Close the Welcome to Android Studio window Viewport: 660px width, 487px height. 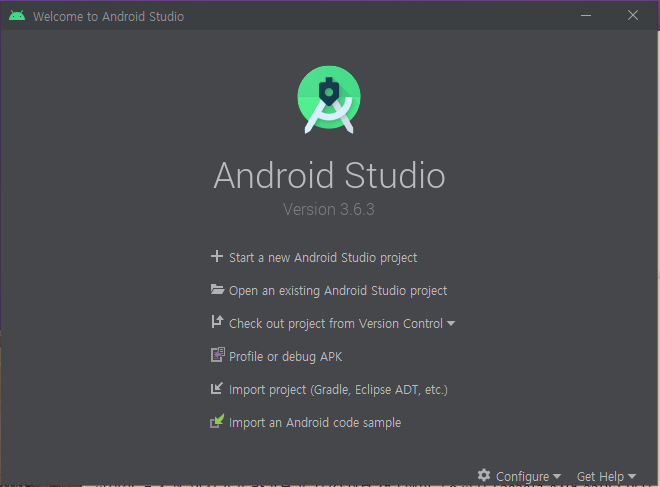click(633, 16)
